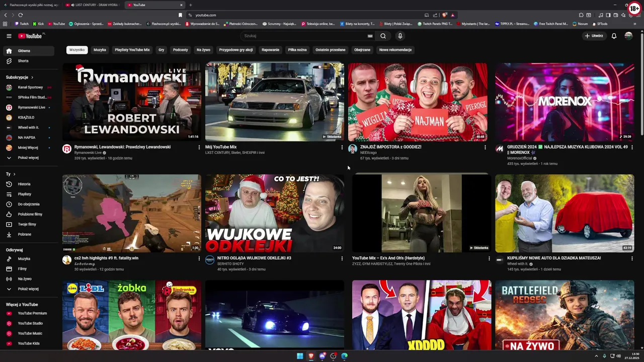Play the red covered car thumbnail
This screenshot has width=644, height=362.
pyautogui.click(x=565, y=213)
